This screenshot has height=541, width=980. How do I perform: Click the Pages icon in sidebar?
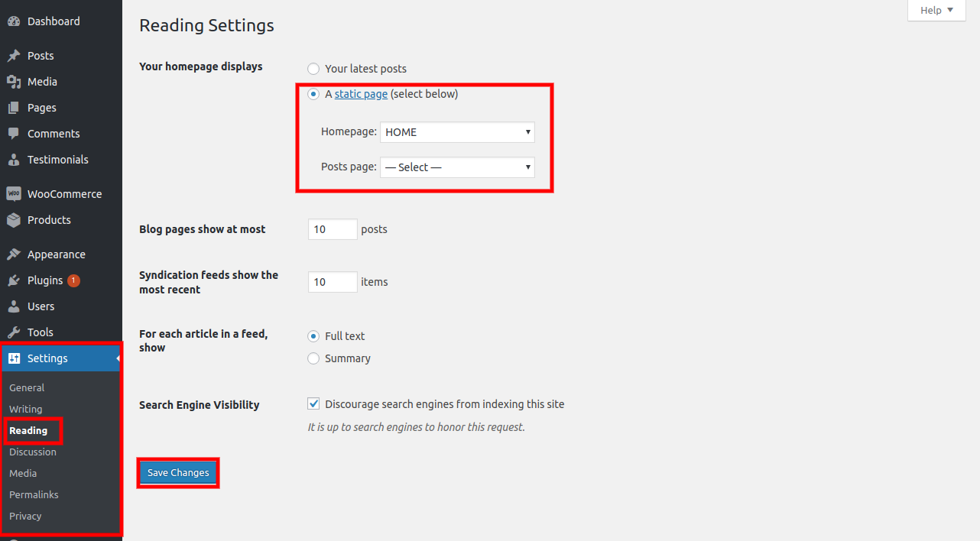point(14,108)
